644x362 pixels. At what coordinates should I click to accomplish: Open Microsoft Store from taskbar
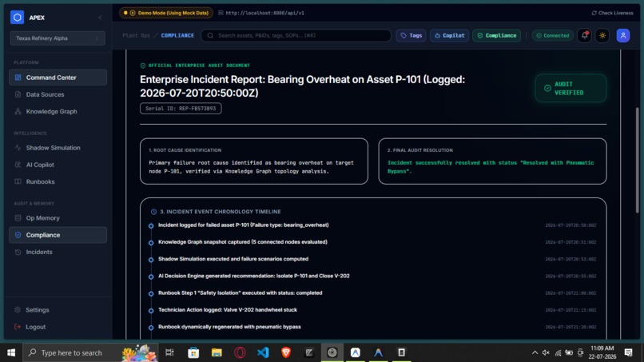(x=193, y=352)
